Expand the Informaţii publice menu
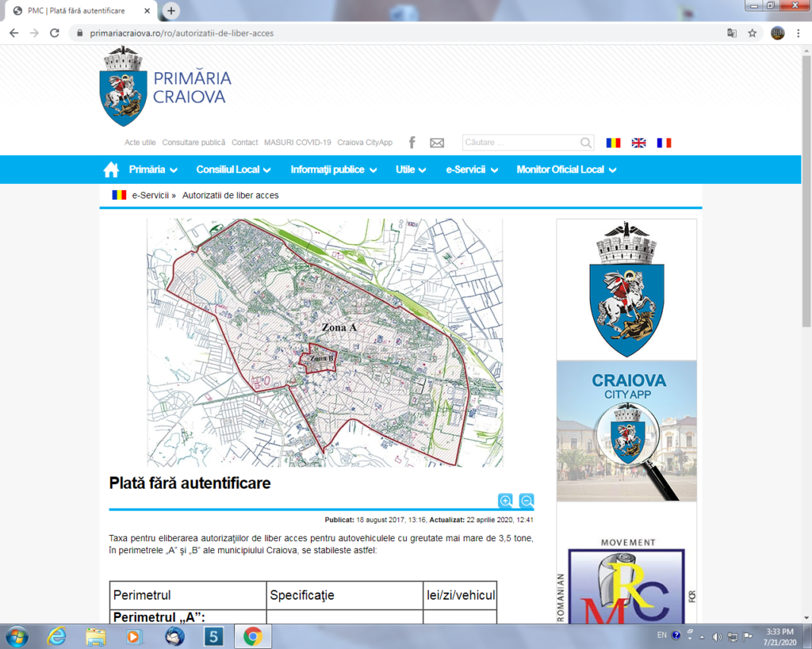Image resolution: width=812 pixels, height=649 pixels. 328,169
